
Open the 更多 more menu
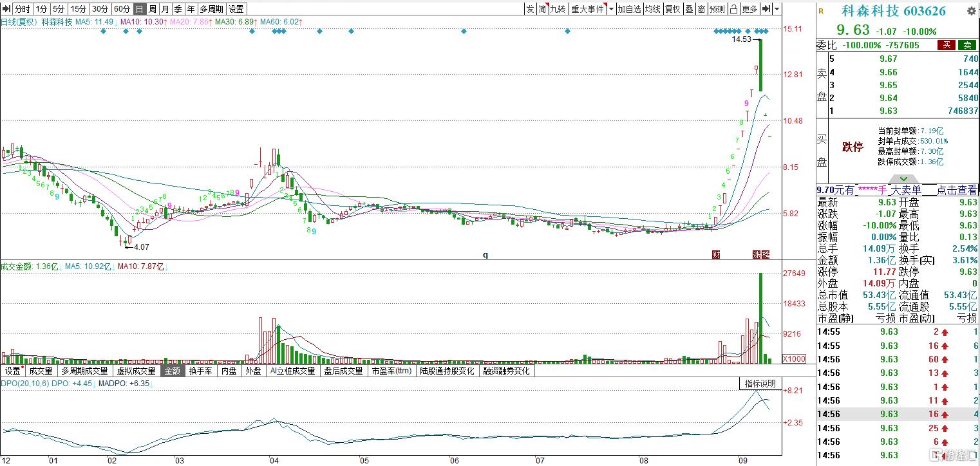pyautogui.click(x=749, y=9)
